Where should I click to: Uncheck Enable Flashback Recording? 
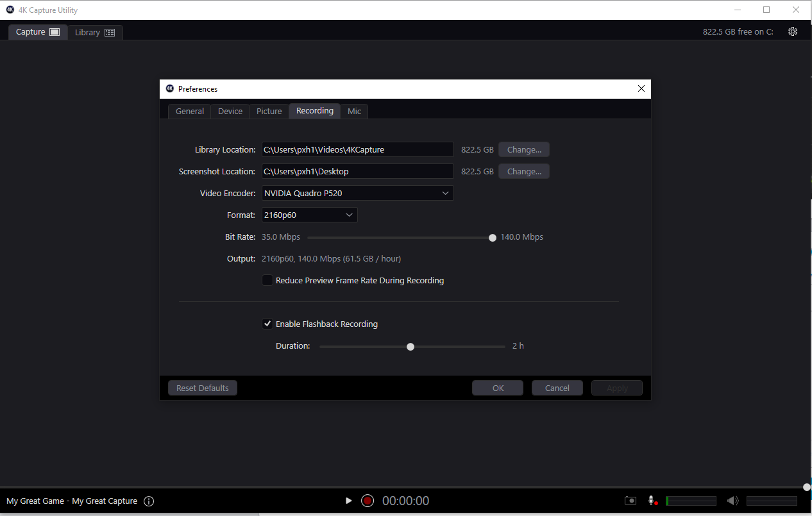[x=267, y=324]
